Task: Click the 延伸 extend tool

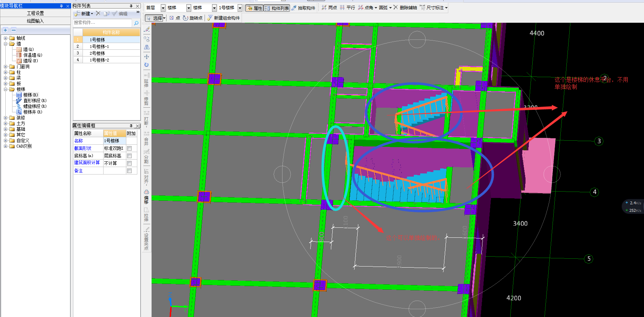Action: click(146, 80)
